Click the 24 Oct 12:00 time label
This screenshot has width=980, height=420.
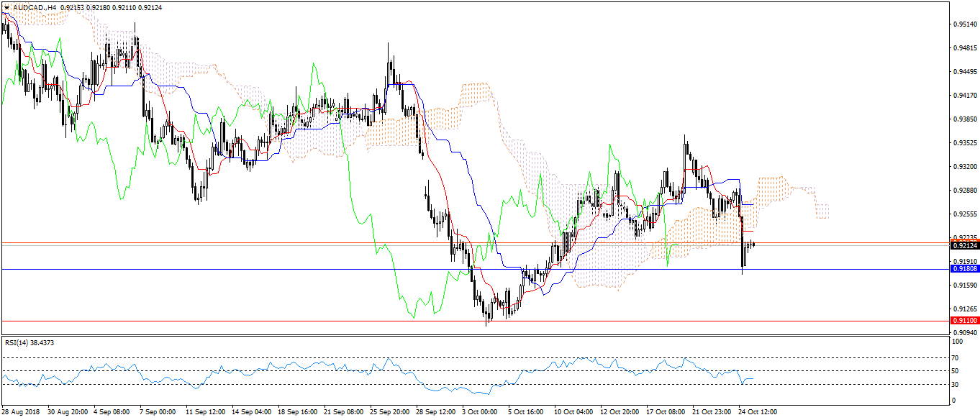coord(756,413)
